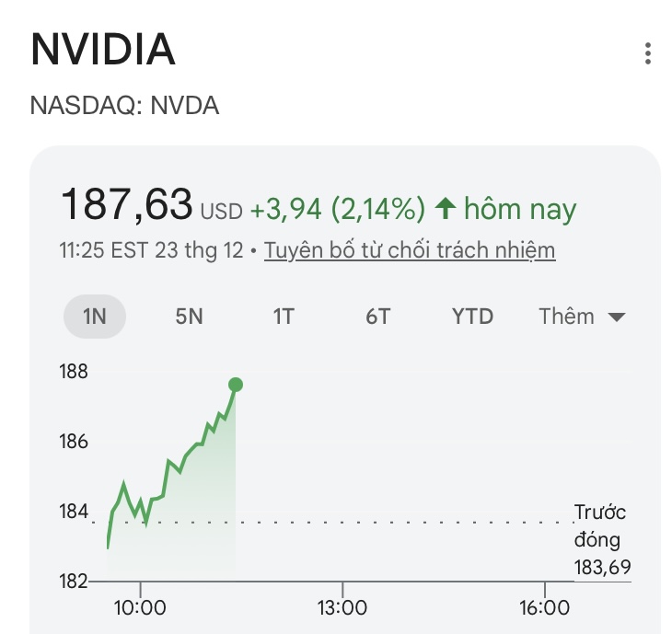Click the 13:00 time axis label
Image resolution: width=672 pixels, height=634 pixels.
342,608
